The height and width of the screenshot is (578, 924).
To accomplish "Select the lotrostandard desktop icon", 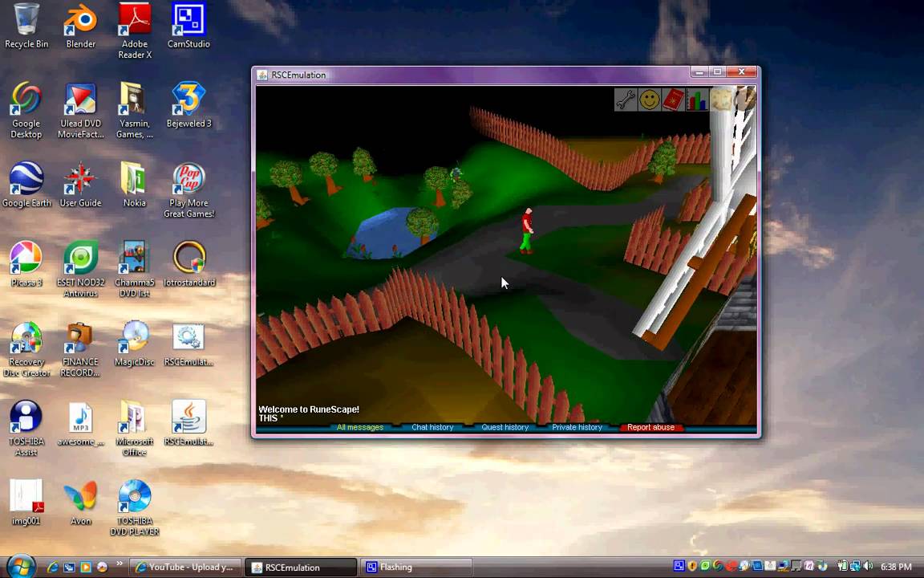I will point(189,264).
